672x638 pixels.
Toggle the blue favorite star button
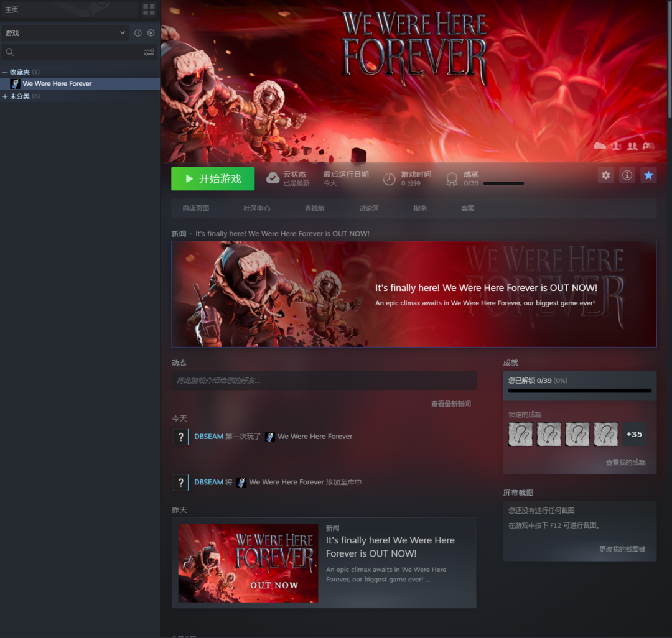pyautogui.click(x=648, y=175)
